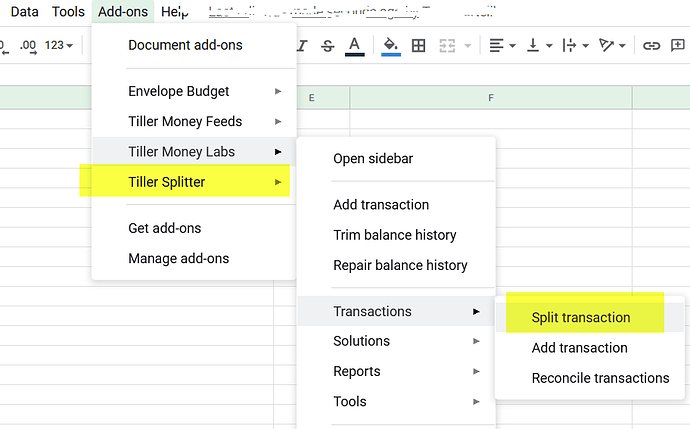Expand horizontal align dropdown arrow
This screenshot has width=690, height=429.
point(512,46)
